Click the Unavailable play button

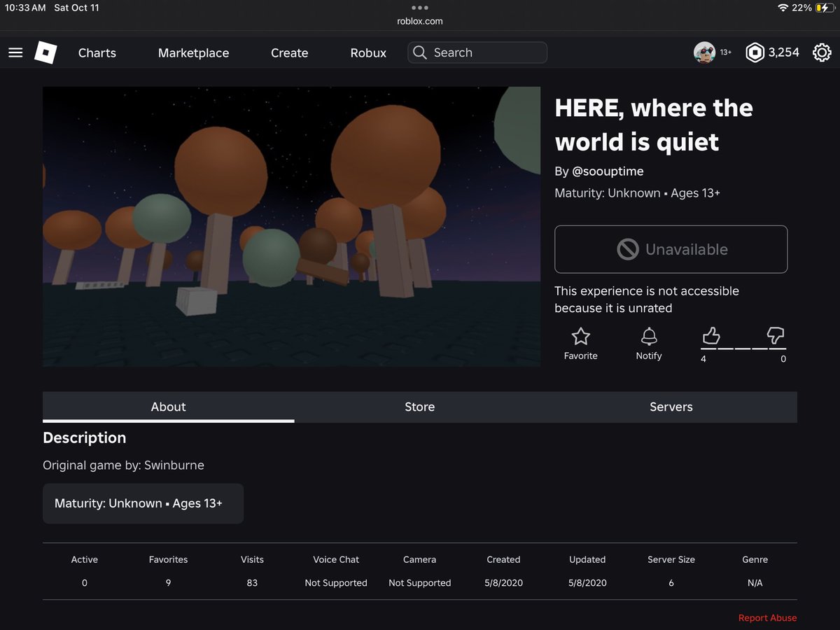click(671, 249)
